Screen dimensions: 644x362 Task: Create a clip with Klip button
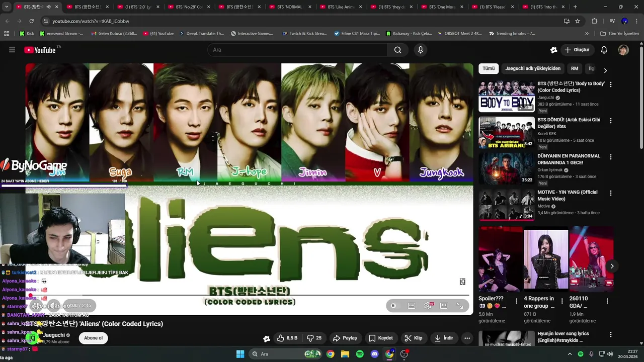pos(414,338)
